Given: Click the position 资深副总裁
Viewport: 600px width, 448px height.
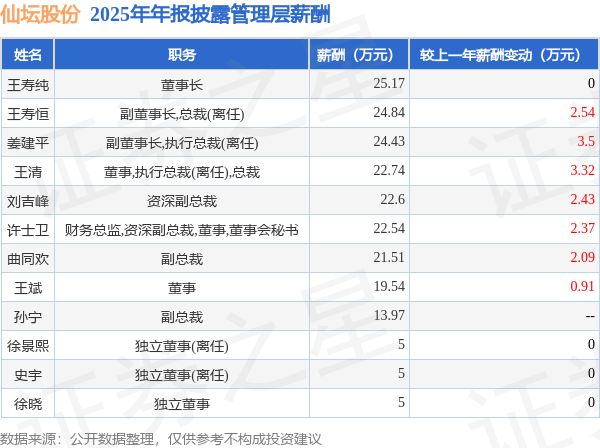Looking at the screenshot, I should click(182, 201).
